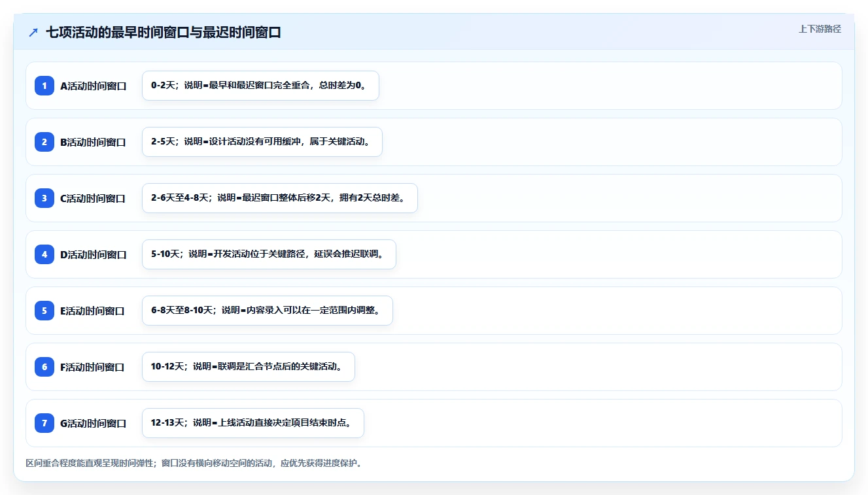Click the D活动时间窗口 label
Viewport: 868px width, 495px height.
point(94,254)
